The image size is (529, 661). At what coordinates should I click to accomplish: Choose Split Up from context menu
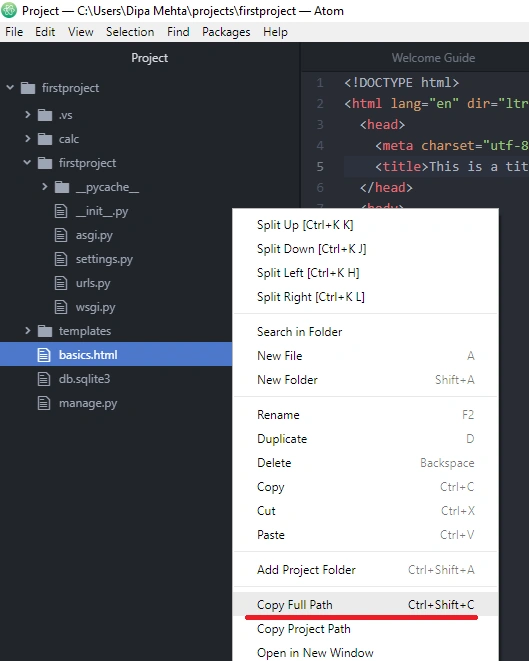pyautogui.click(x=366, y=225)
